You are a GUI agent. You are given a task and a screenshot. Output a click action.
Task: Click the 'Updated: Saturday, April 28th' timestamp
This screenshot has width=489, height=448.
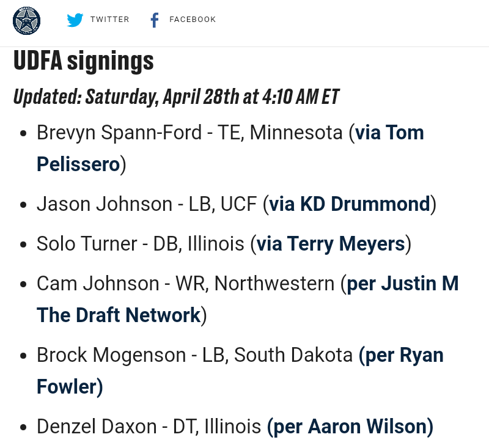176,97
